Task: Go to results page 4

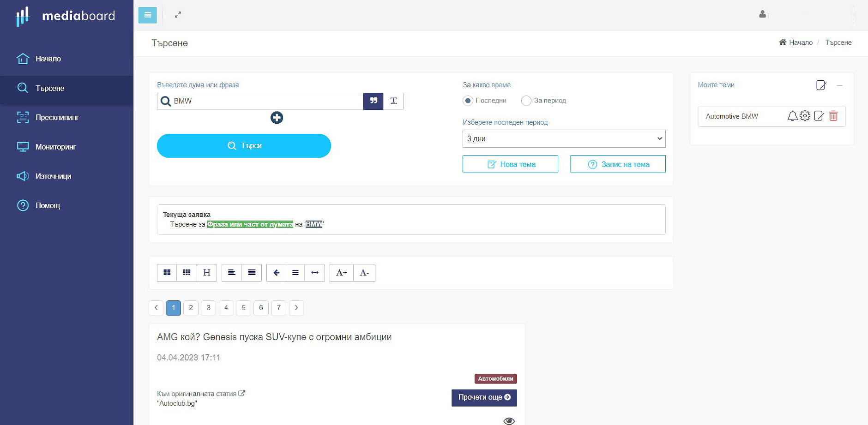Action: click(x=226, y=308)
